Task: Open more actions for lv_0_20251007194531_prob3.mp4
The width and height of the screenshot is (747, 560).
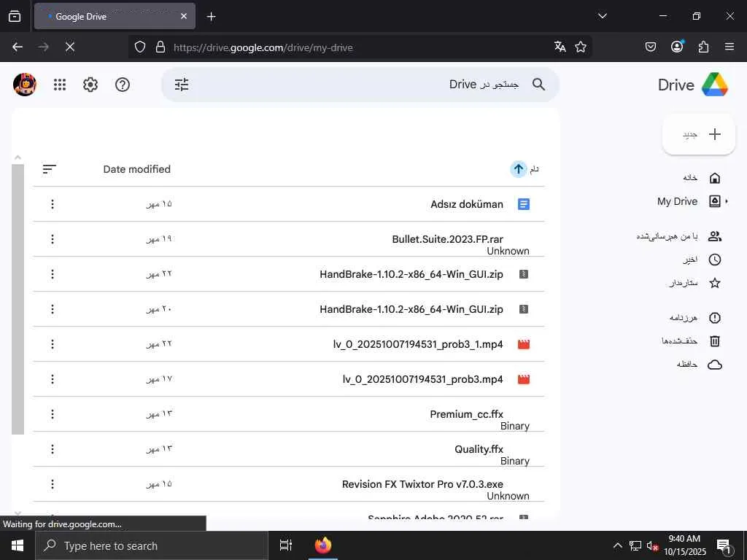Action: click(x=53, y=379)
